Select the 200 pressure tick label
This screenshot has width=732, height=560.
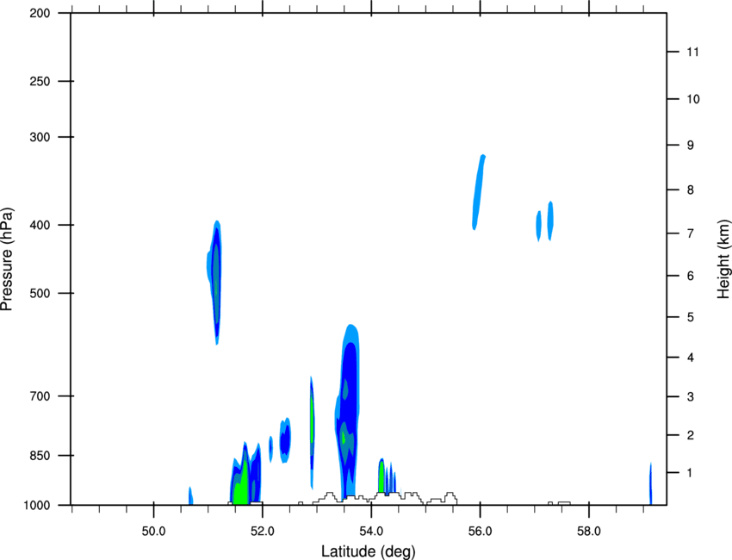tap(40, 13)
